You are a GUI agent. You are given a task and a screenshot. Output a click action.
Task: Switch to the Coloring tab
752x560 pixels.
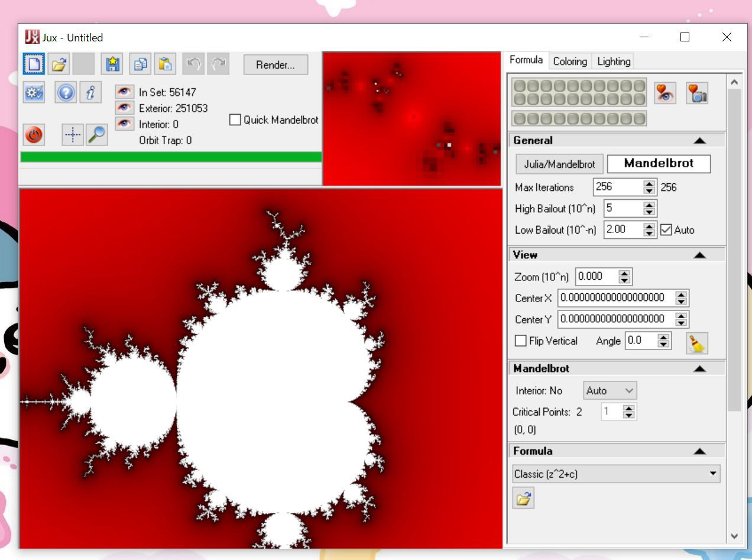point(570,61)
